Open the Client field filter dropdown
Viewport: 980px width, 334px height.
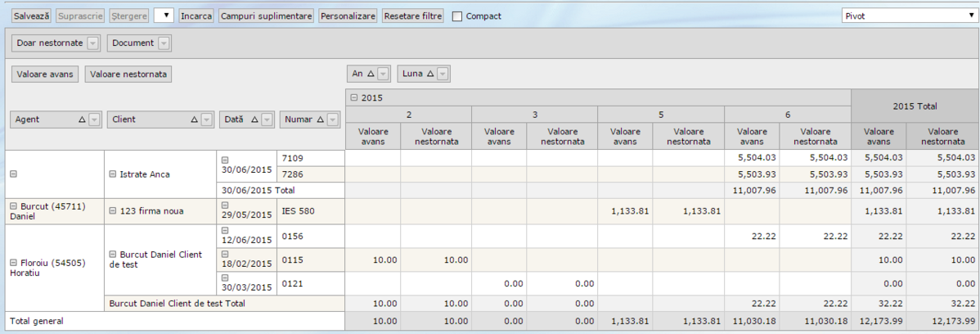click(206, 120)
